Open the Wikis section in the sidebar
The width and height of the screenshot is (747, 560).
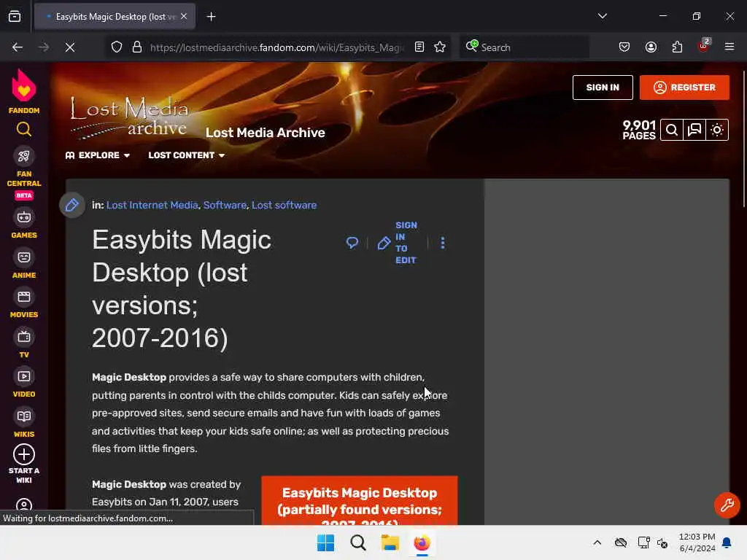[x=24, y=422]
